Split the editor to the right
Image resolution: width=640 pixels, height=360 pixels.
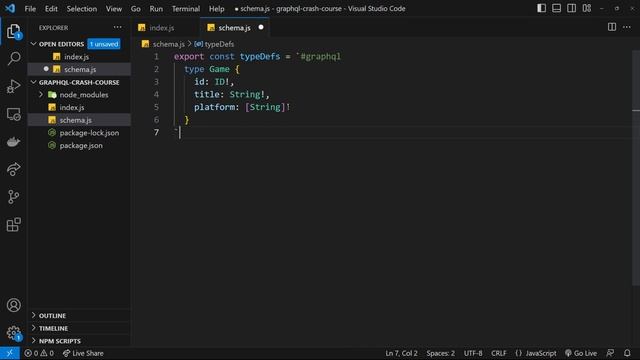[x=612, y=27]
